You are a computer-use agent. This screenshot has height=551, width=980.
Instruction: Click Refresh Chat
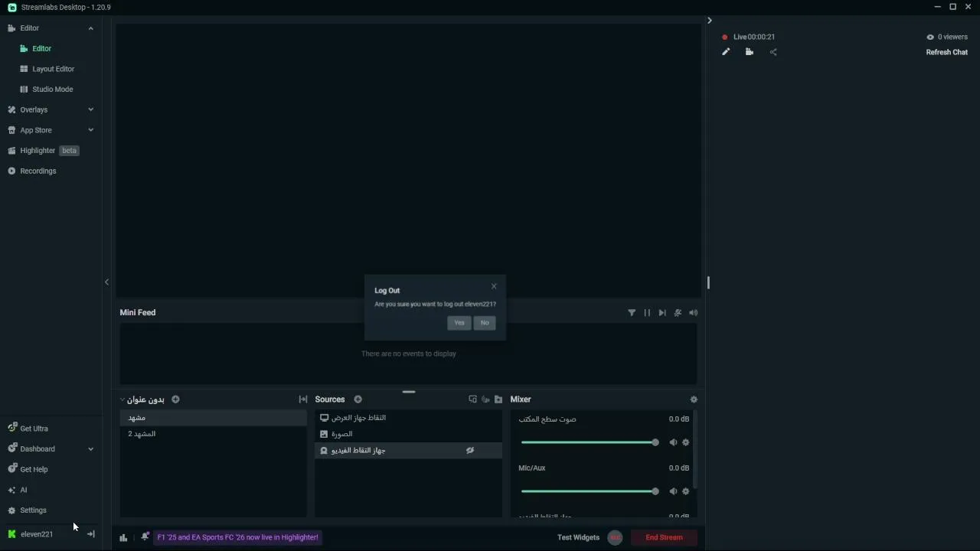tap(947, 52)
